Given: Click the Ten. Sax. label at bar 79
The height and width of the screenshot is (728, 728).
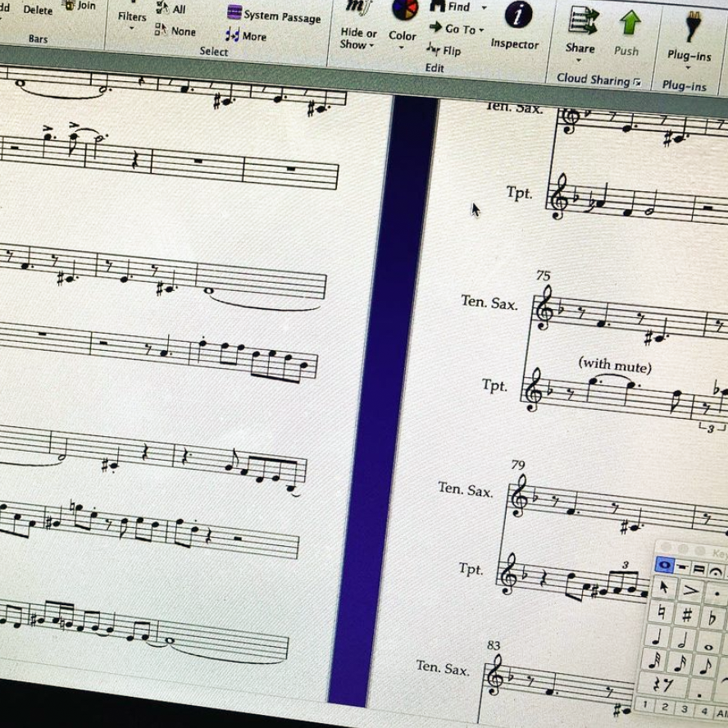Looking at the screenshot, I should coord(465,489).
